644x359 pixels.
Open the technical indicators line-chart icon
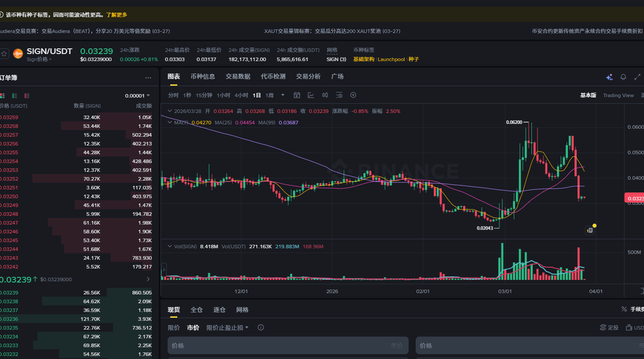pyautogui.click(x=311, y=95)
